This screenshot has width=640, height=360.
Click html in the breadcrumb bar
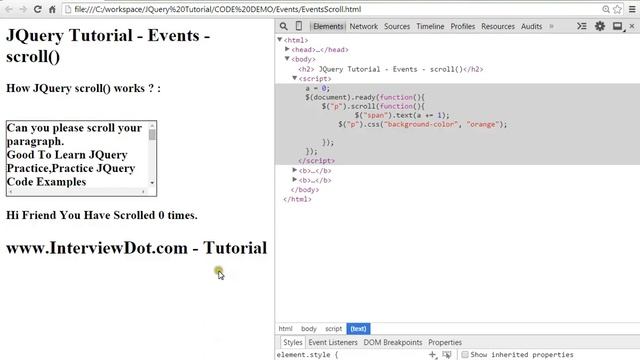coord(285,329)
